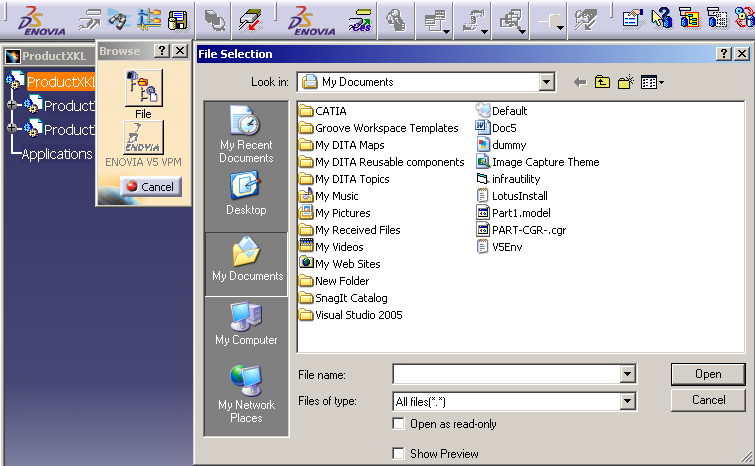Open My Recent Documents shortcut
This screenshot has height=466, width=755.
pyautogui.click(x=246, y=135)
